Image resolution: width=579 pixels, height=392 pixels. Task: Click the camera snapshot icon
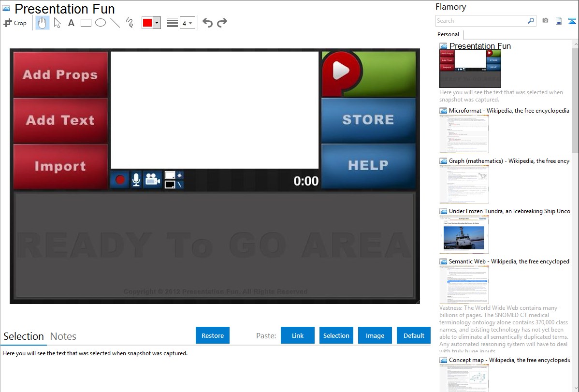coord(545,21)
